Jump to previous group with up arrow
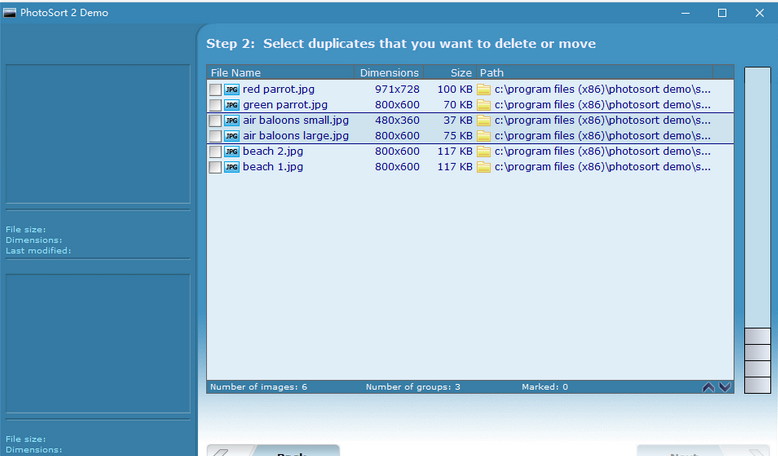Screen dimensions: 778x456 click(709, 387)
